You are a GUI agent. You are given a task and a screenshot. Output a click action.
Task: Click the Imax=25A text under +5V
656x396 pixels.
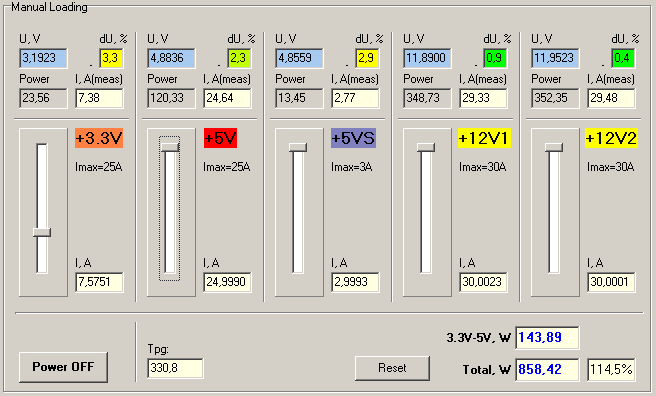[x=227, y=167]
